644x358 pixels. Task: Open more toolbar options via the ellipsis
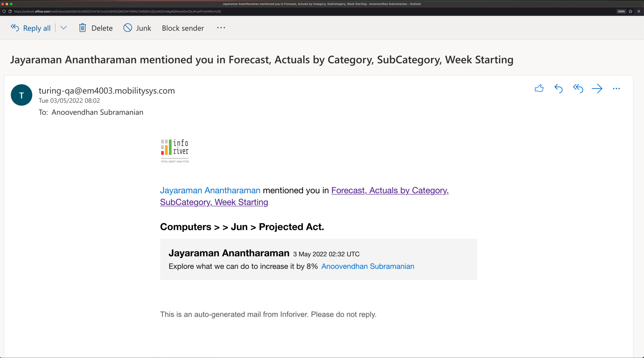point(221,28)
